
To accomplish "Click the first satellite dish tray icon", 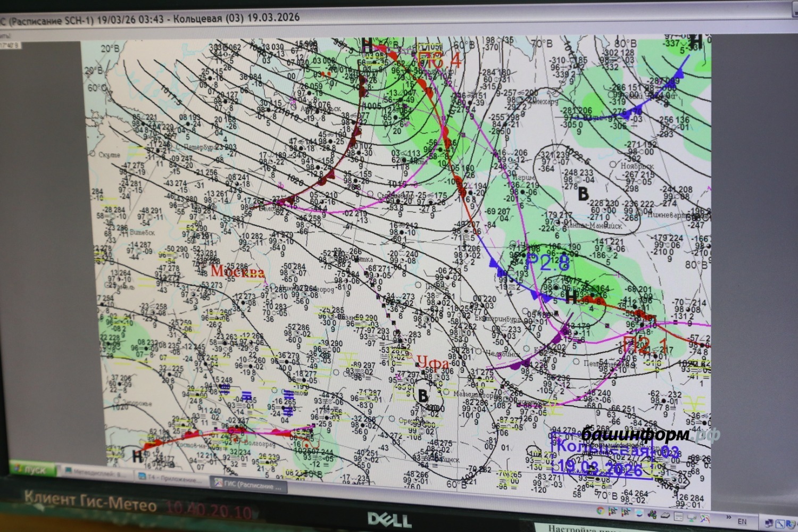I will coord(612,512).
